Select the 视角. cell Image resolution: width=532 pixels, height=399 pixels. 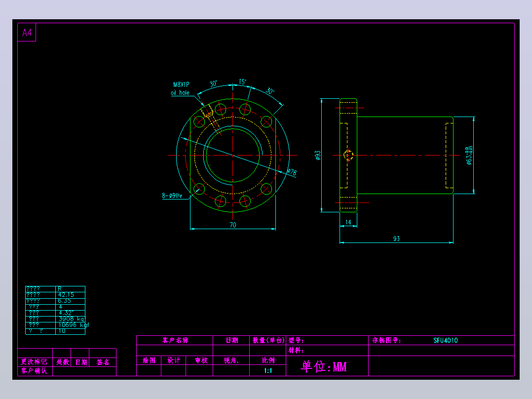pyautogui.click(x=231, y=360)
